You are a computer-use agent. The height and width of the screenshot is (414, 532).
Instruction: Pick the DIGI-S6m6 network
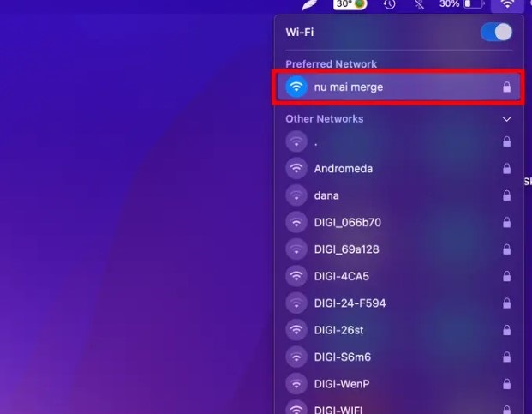point(398,357)
